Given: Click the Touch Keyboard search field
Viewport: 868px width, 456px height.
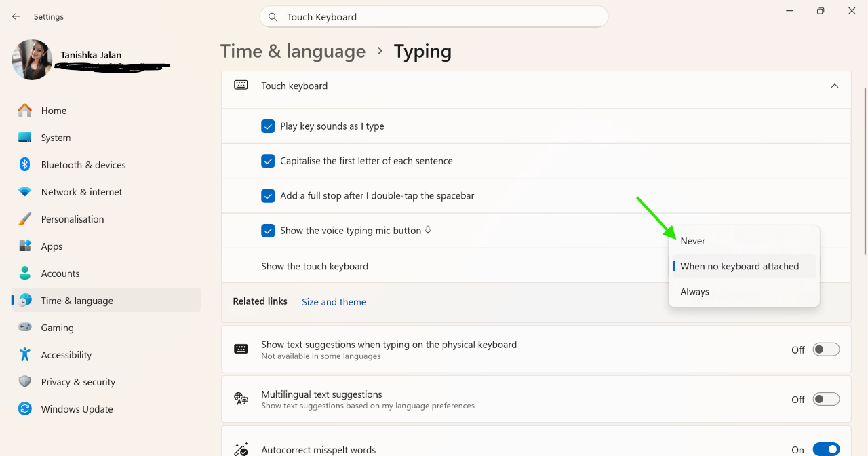Looking at the screenshot, I should pos(433,17).
